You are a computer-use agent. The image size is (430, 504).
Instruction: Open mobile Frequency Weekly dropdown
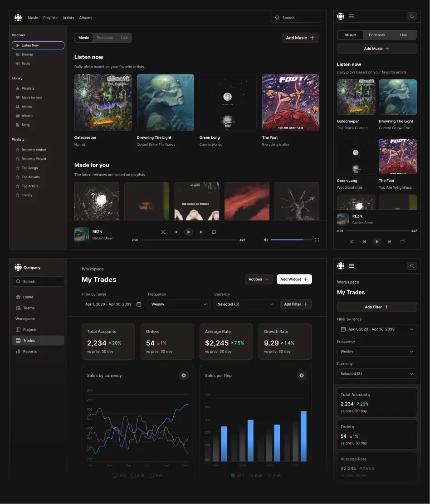pos(377,351)
